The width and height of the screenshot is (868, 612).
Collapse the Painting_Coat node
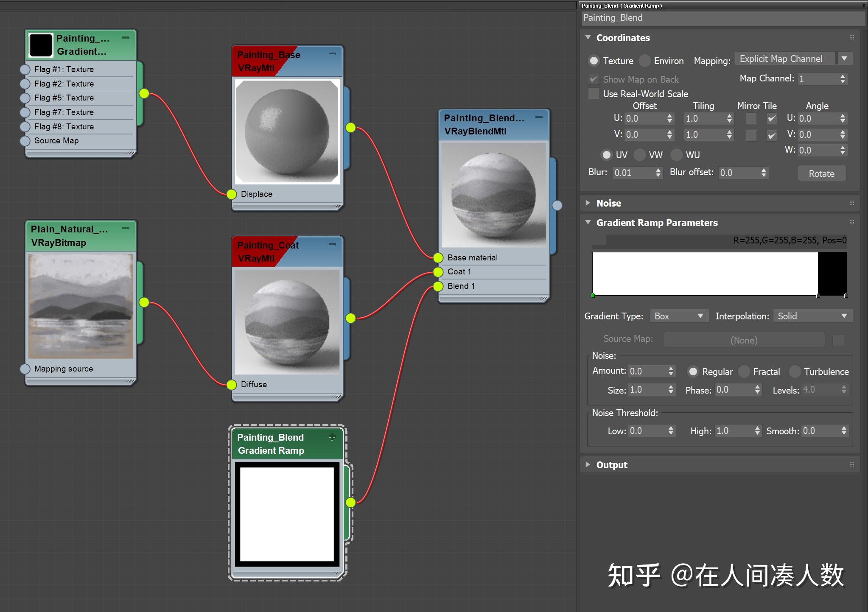tap(332, 244)
